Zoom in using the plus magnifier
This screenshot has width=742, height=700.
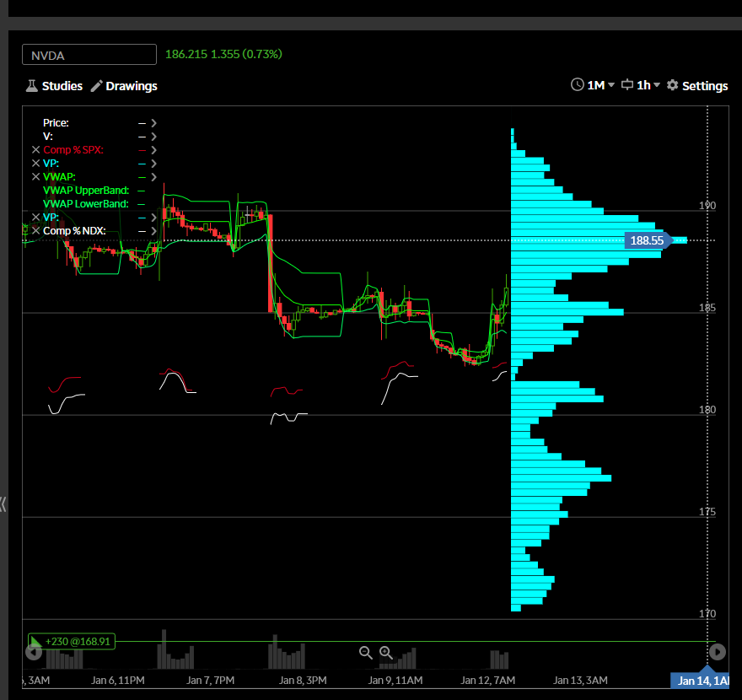pos(386,652)
